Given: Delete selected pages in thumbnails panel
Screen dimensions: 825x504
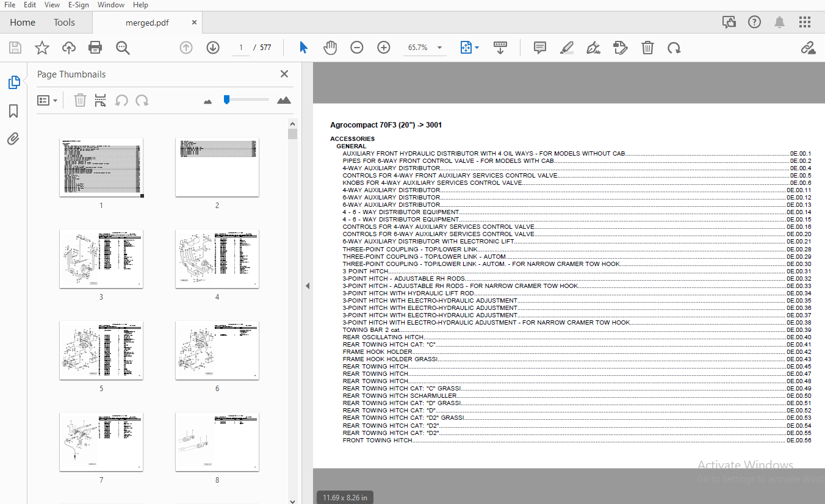Looking at the screenshot, I should coord(80,100).
